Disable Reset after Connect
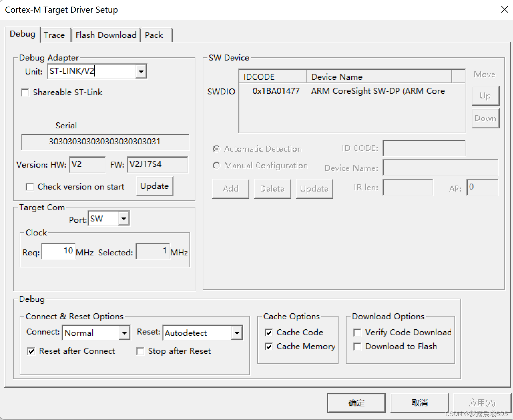 pos(31,351)
